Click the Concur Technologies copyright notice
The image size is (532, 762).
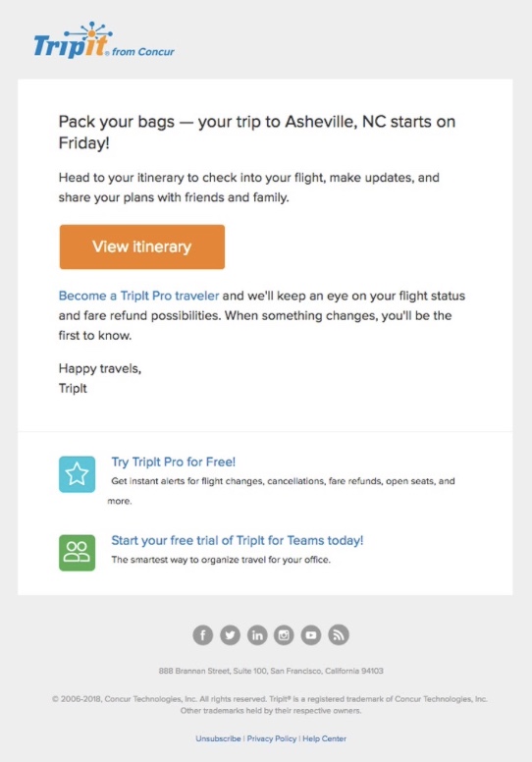(x=270, y=705)
